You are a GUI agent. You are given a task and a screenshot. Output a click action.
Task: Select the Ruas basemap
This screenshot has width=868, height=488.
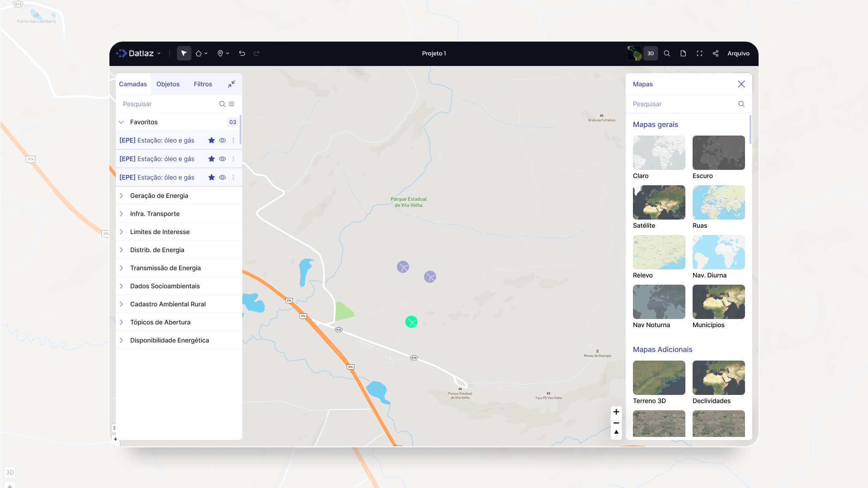[x=719, y=202]
